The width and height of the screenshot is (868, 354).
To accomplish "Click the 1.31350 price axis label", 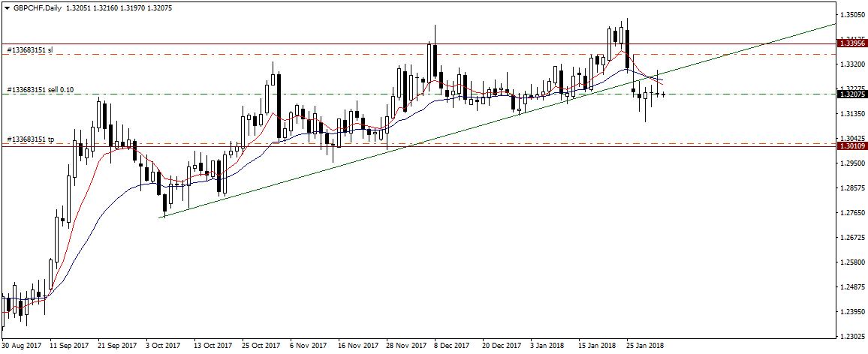I will tap(853, 114).
